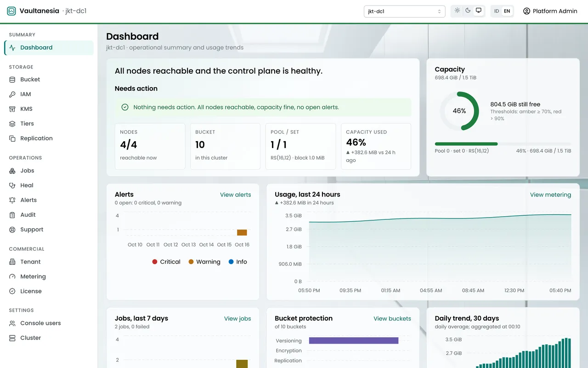This screenshot has height=368, width=588.
Task: Follow the View alerts link
Action: tap(236, 195)
